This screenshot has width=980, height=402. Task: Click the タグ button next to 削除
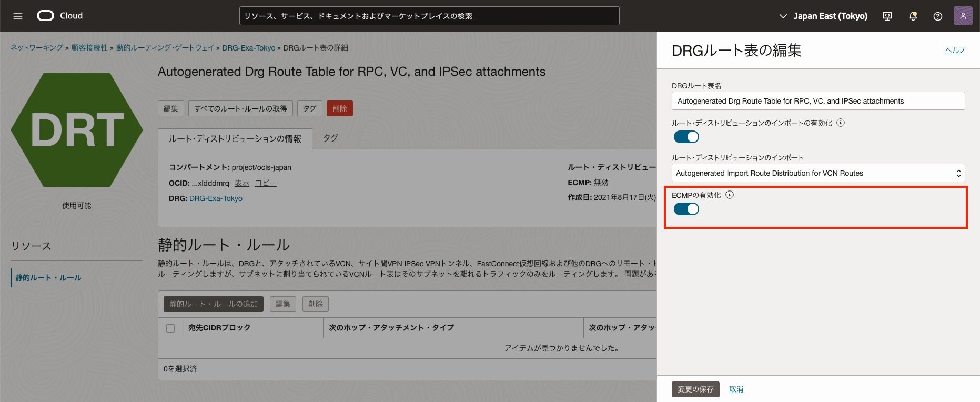(x=310, y=108)
